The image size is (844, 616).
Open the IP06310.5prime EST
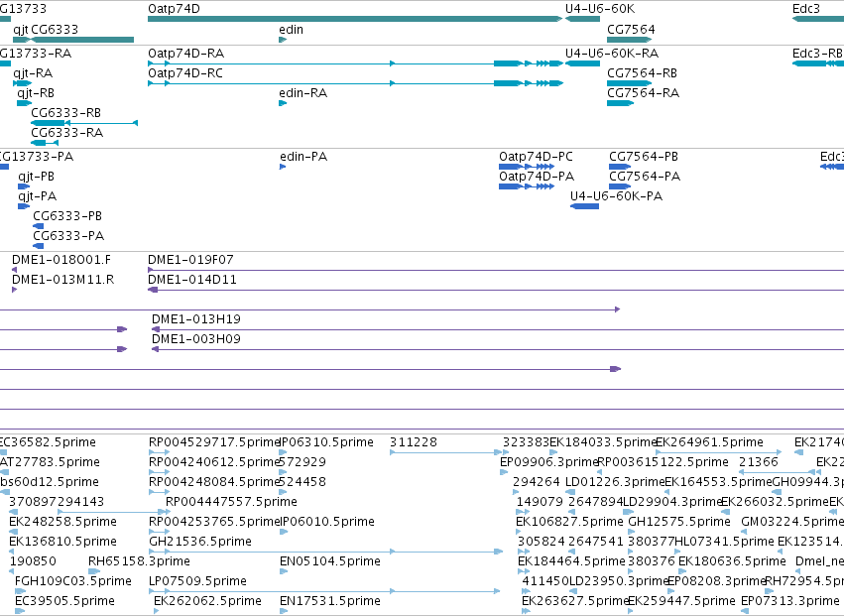[284, 452]
